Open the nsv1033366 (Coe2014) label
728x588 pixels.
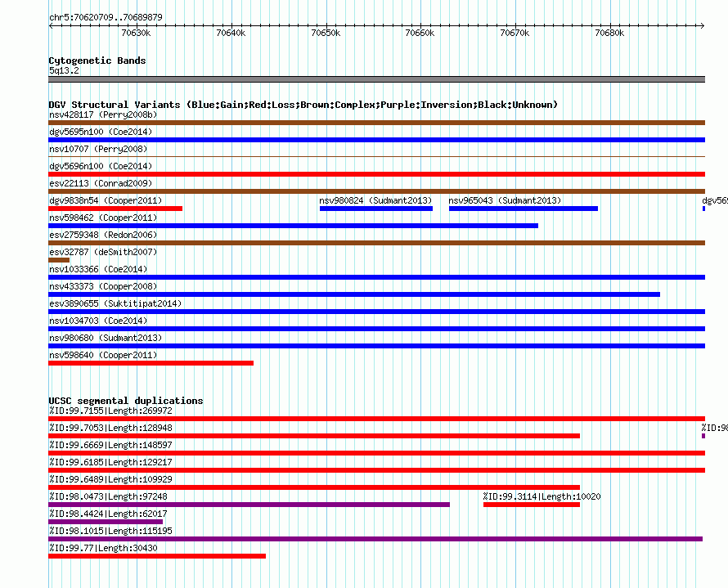[x=98, y=269]
